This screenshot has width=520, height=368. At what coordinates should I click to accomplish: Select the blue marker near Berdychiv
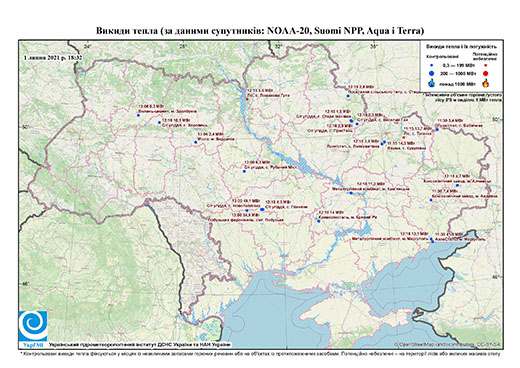(196, 142)
